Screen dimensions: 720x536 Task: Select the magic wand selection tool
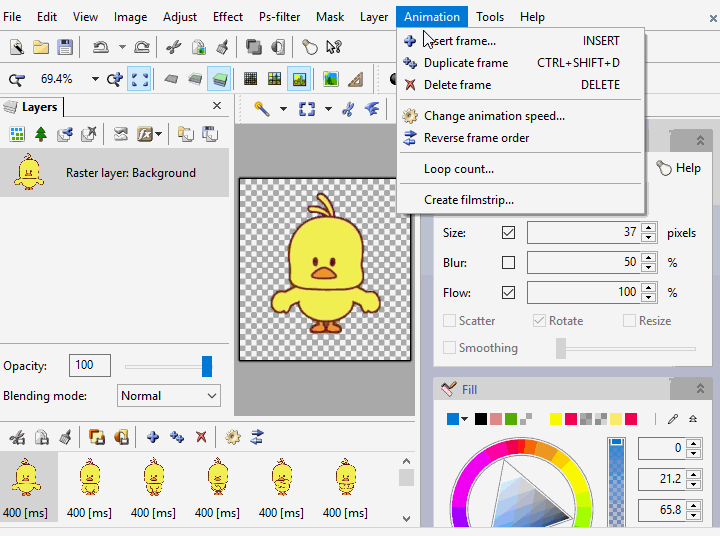(x=262, y=109)
